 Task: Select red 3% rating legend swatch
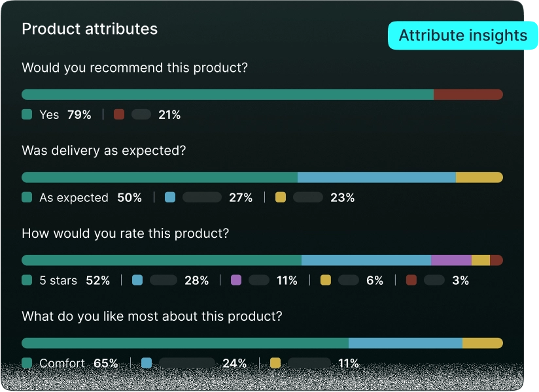click(x=411, y=280)
